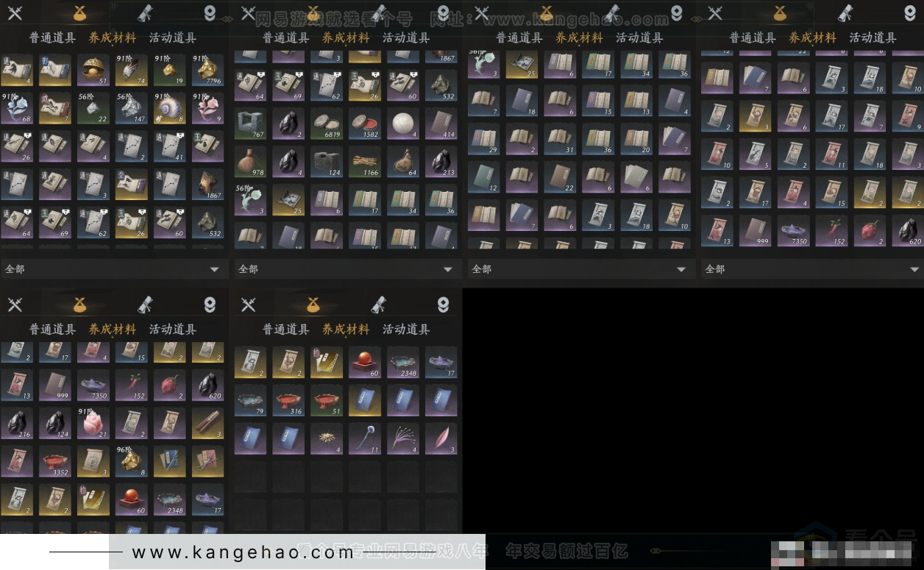Select the item with count 79
Image resolution: width=924 pixels, height=570 pixels.
tap(250, 401)
